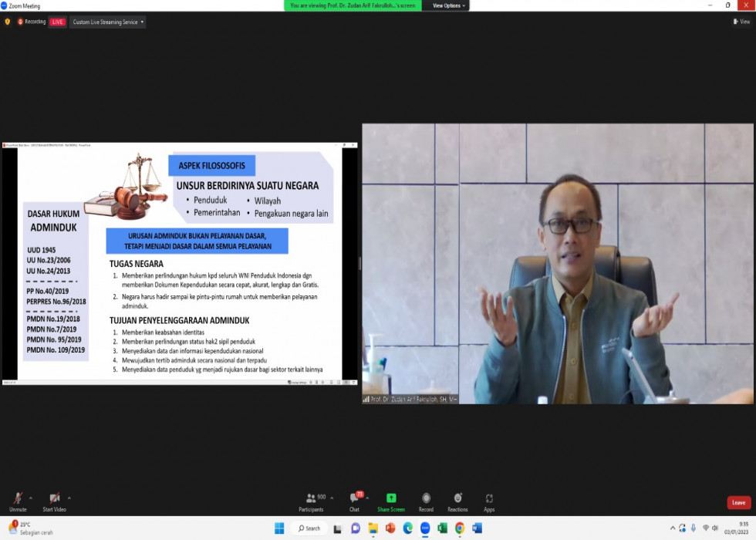The height and width of the screenshot is (540, 756).
Task: Select the speaker's video tile
Action: pos(557,263)
